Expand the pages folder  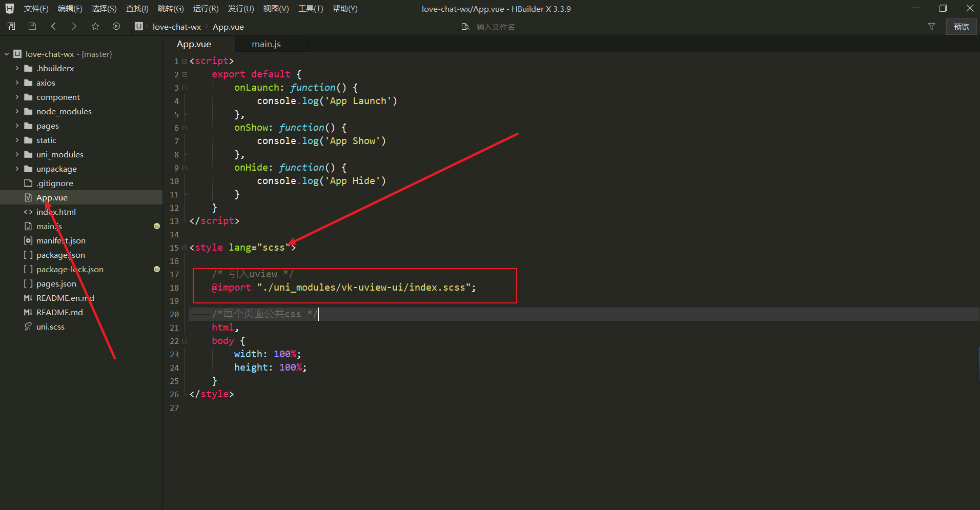pos(17,126)
